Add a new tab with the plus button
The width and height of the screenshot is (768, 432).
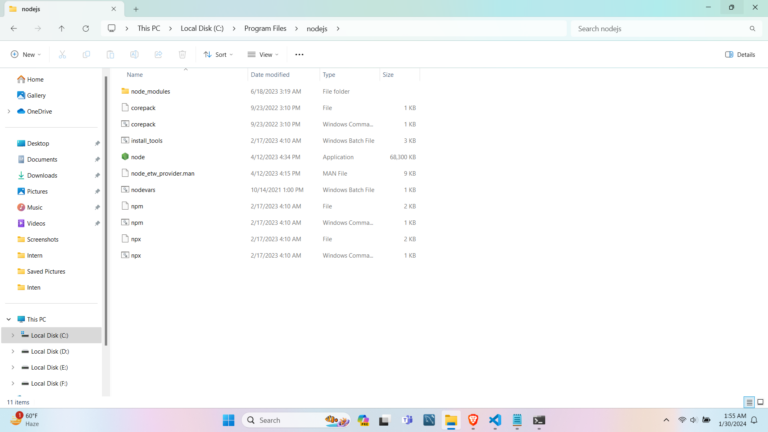[x=136, y=8]
